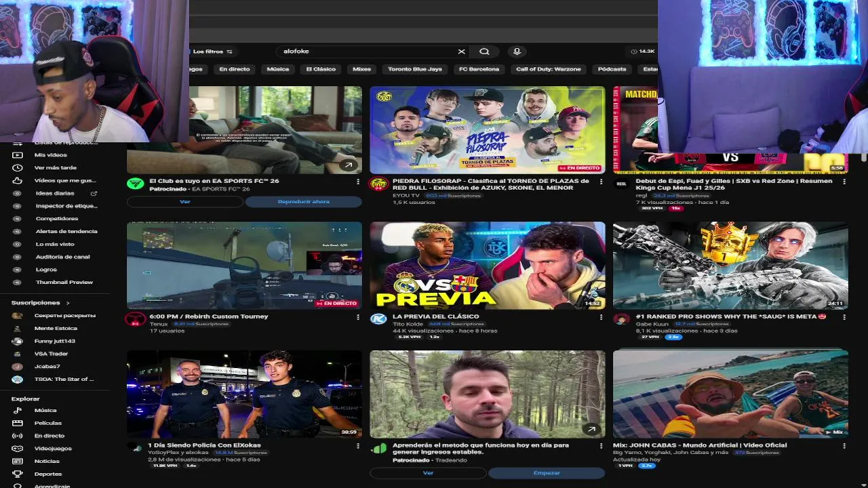Viewport: 868px width, 488px height.
Task: Open LA PREVIA DEL CLÁSICO video title
Action: (x=436, y=317)
